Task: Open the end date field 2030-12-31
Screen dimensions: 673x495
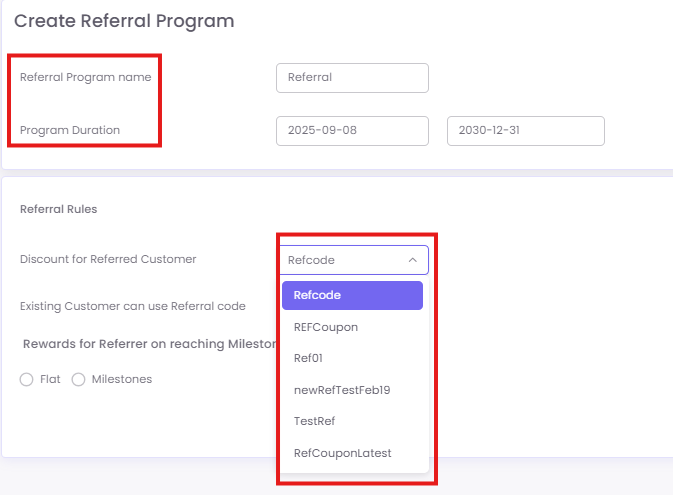Action: [x=525, y=131]
